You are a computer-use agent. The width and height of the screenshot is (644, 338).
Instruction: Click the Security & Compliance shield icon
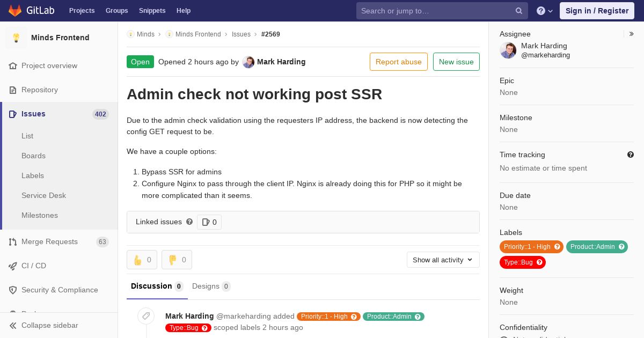coord(13,290)
